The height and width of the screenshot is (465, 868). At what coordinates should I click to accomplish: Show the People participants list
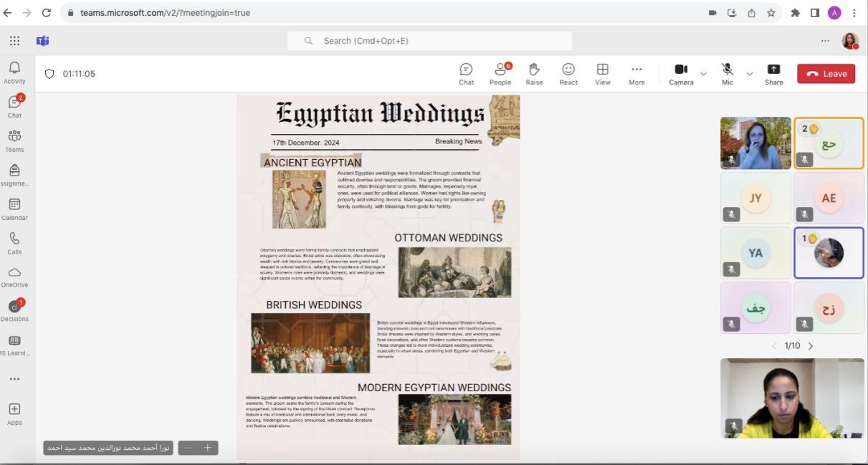click(x=500, y=73)
